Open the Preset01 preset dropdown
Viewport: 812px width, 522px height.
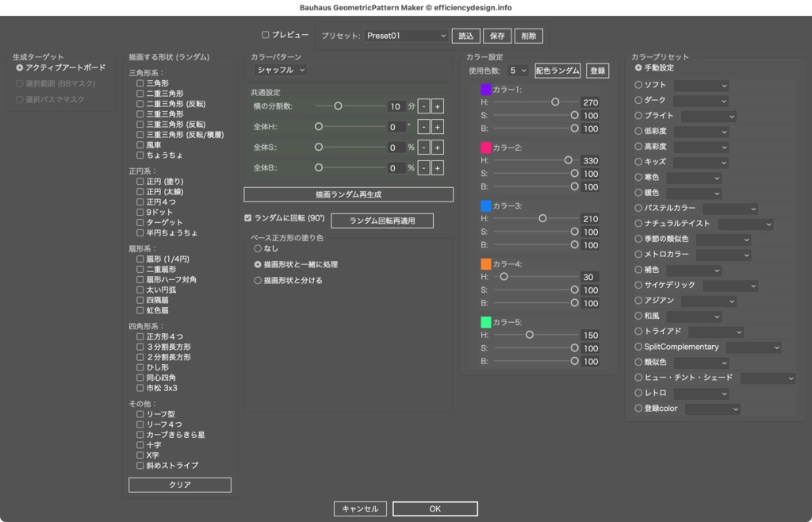406,36
